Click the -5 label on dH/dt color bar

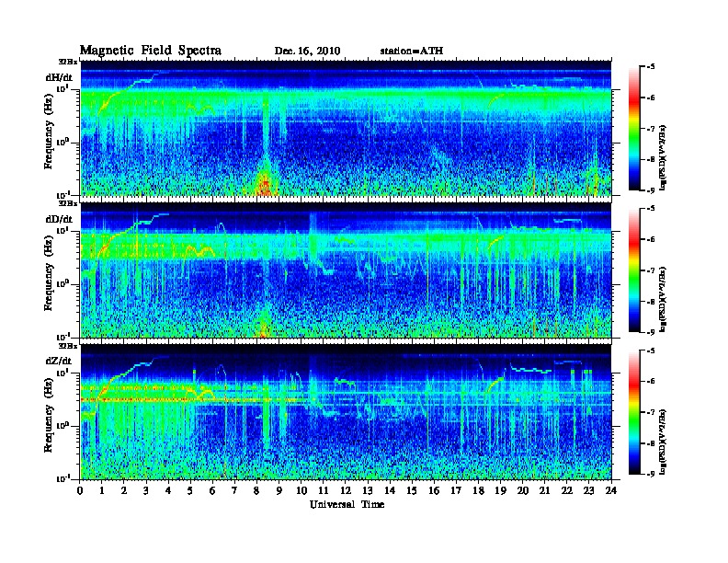tap(651, 67)
